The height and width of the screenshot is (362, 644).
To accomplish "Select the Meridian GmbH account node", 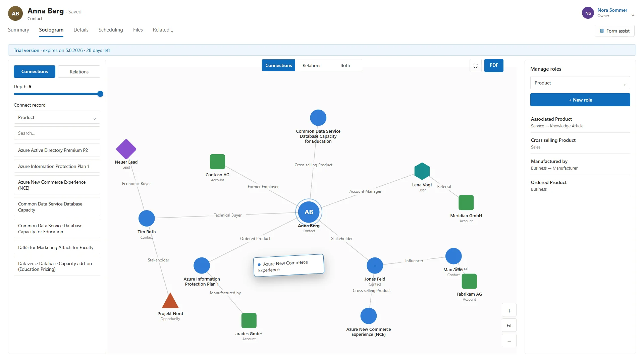I will (x=466, y=202).
